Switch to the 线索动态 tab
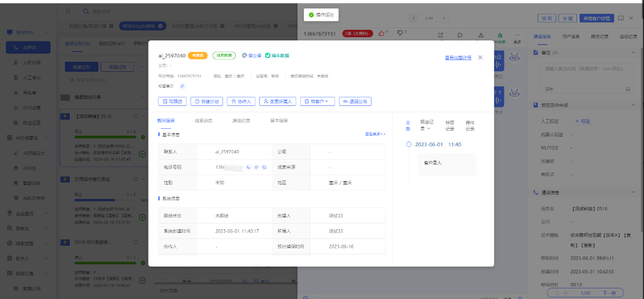644x299 pixels. pyautogui.click(x=203, y=121)
